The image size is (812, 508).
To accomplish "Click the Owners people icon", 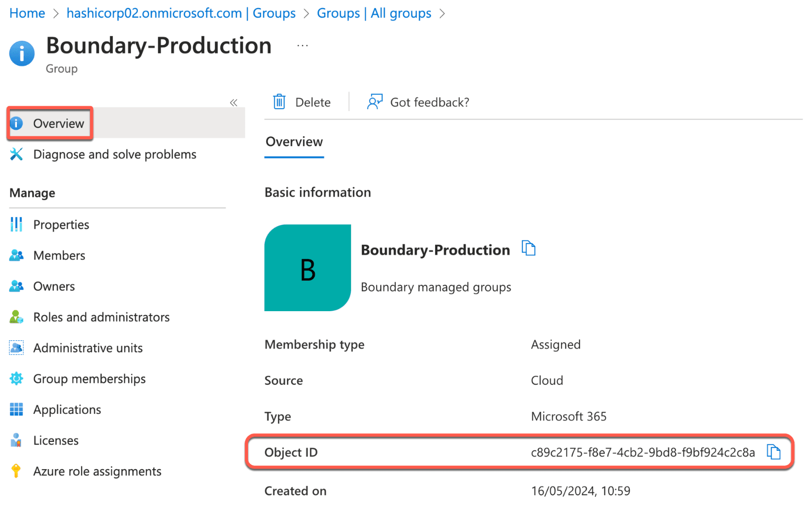I will point(16,286).
